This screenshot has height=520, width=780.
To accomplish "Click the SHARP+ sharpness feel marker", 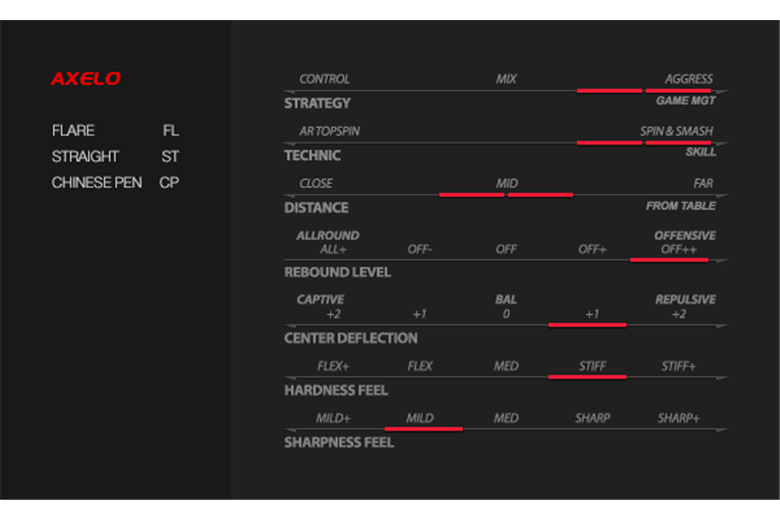I will coord(679,418).
